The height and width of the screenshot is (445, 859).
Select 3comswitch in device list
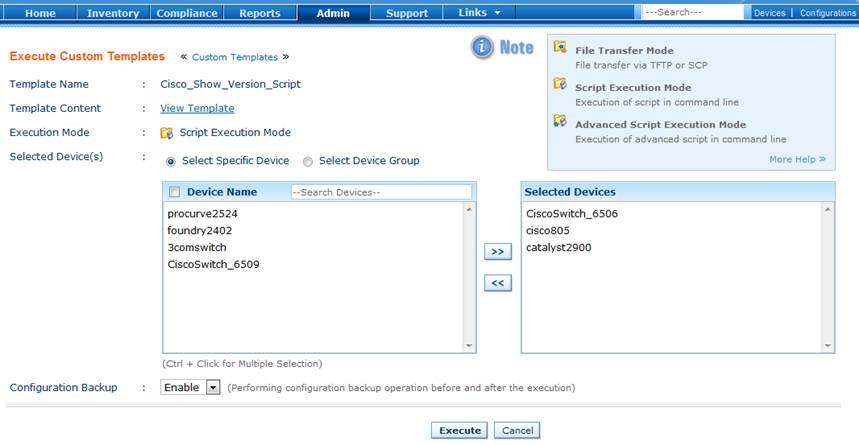coord(197,248)
